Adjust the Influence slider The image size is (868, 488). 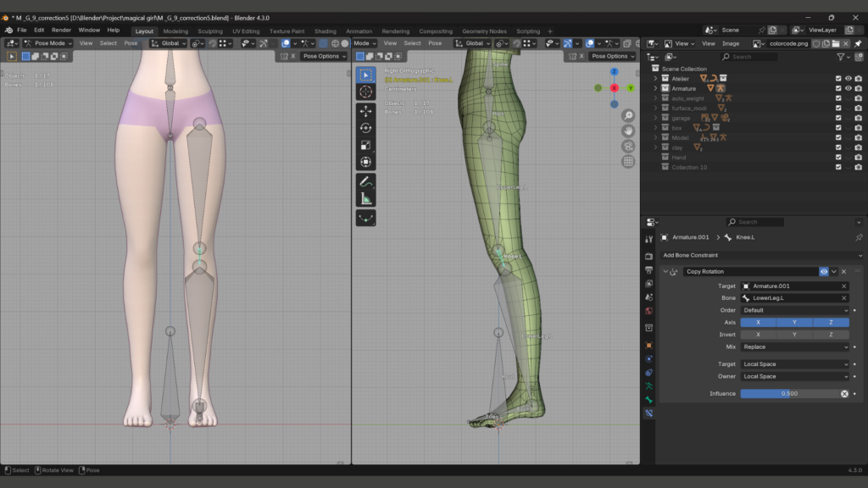[x=788, y=394]
